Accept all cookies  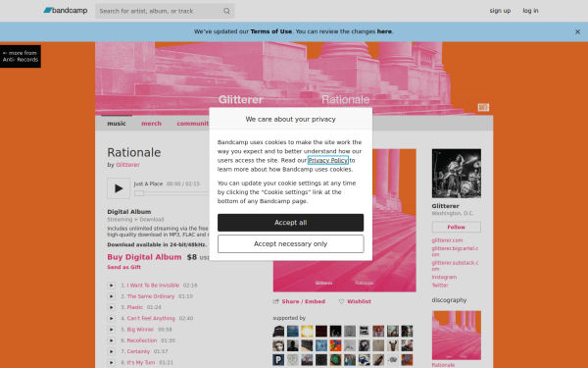coord(291,223)
